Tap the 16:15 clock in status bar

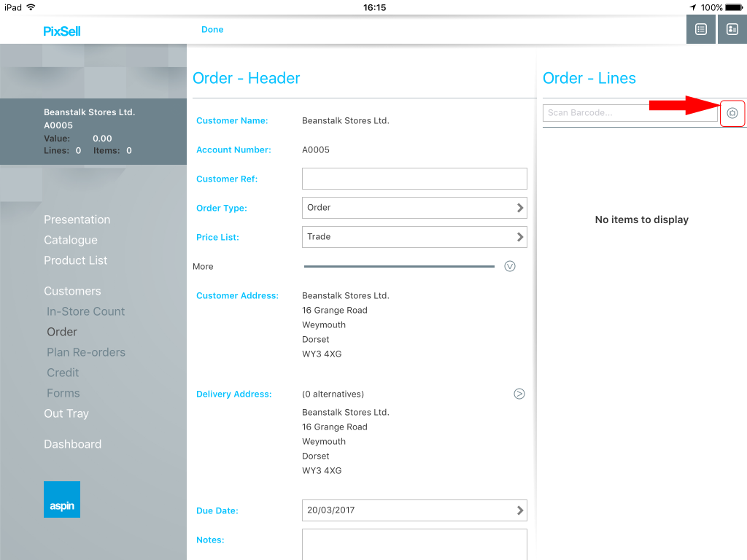pyautogui.click(x=374, y=7)
